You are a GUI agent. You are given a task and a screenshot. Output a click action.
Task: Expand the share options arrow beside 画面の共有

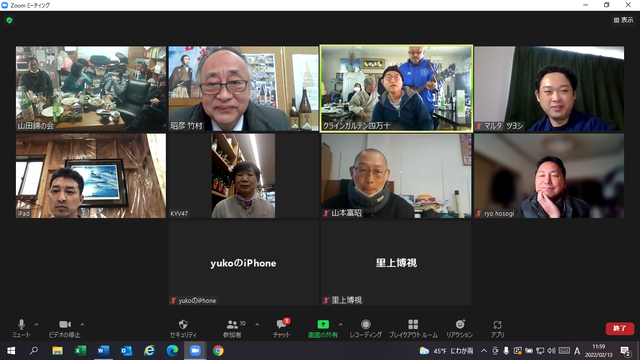click(340, 325)
